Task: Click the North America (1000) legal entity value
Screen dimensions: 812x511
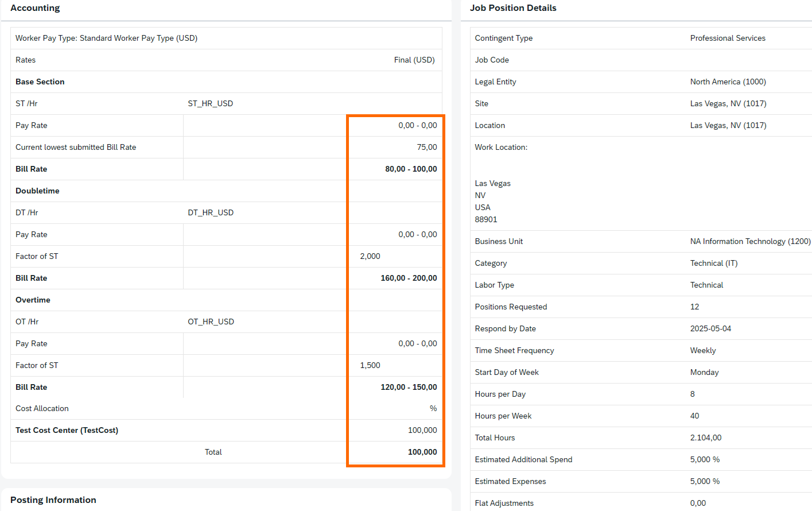Action: 728,82
